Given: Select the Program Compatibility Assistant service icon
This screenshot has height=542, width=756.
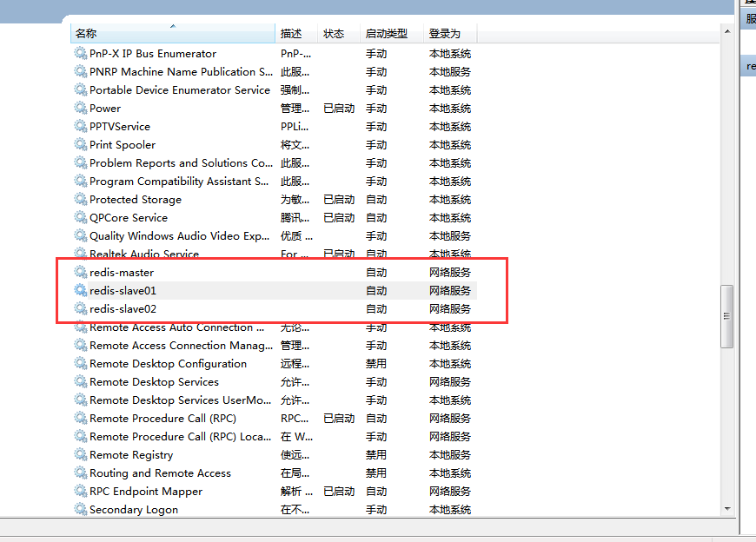Looking at the screenshot, I should (81, 182).
